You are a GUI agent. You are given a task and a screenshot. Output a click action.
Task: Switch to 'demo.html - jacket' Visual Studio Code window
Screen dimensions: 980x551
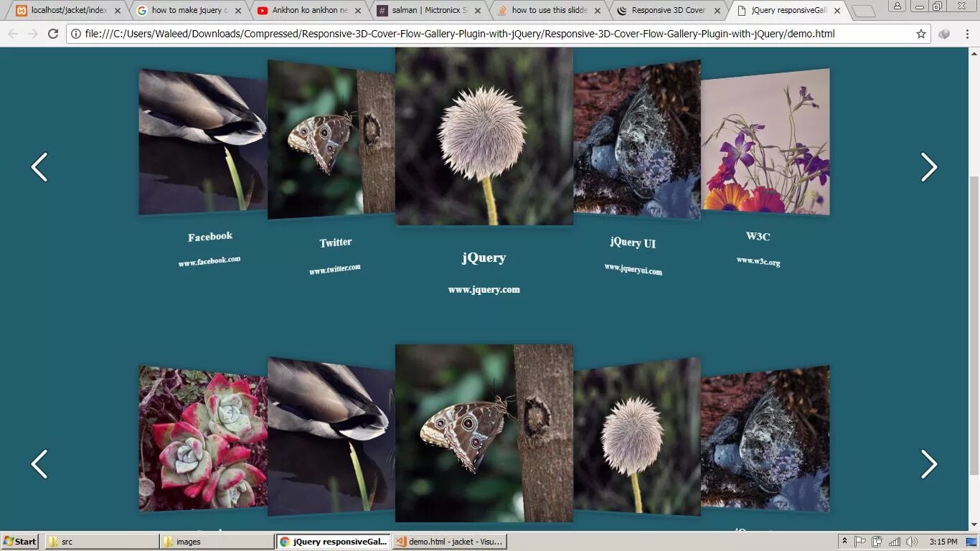point(450,542)
